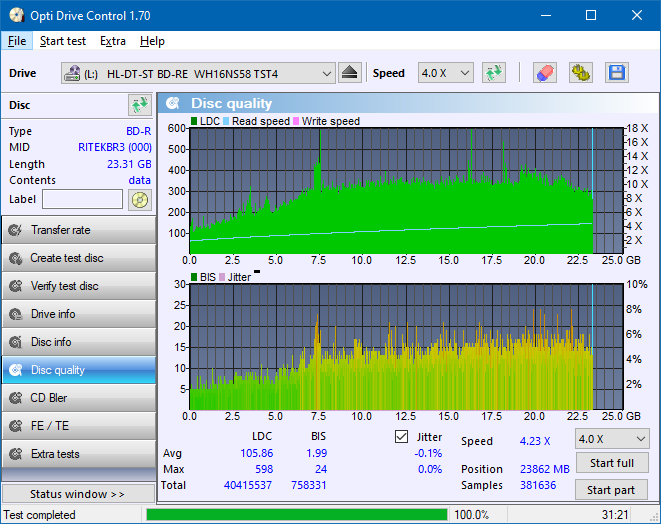This screenshot has height=524, width=661.
Task: Click the Jitter purple legend swatch
Action: 222,277
